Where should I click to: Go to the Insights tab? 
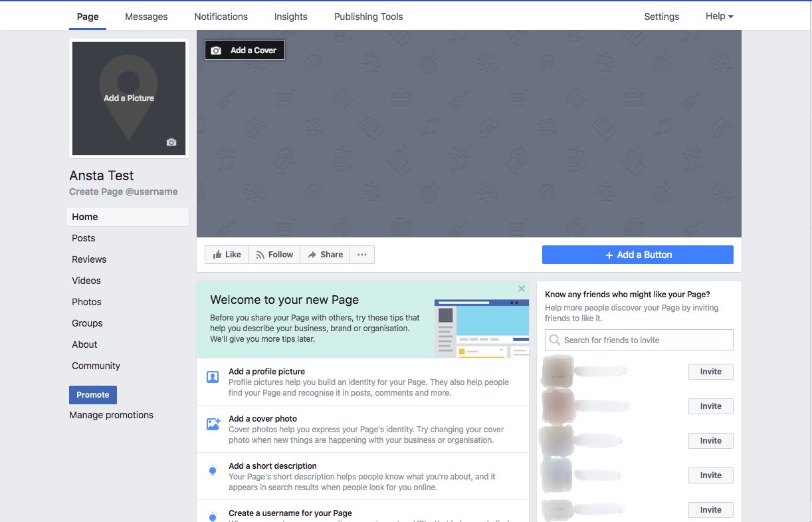pyautogui.click(x=290, y=17)
